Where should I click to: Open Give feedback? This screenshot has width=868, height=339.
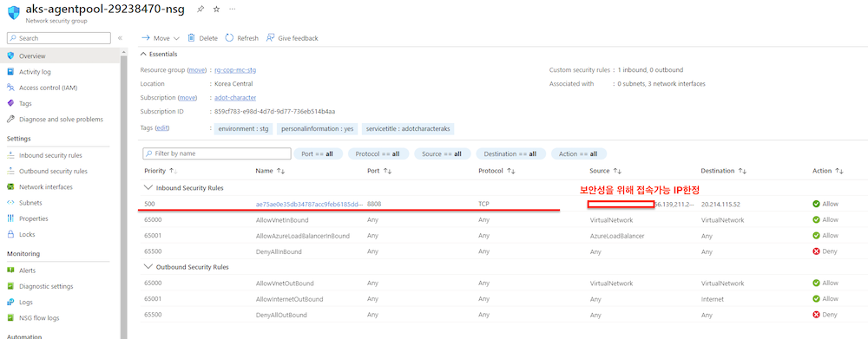pos(293,38)
